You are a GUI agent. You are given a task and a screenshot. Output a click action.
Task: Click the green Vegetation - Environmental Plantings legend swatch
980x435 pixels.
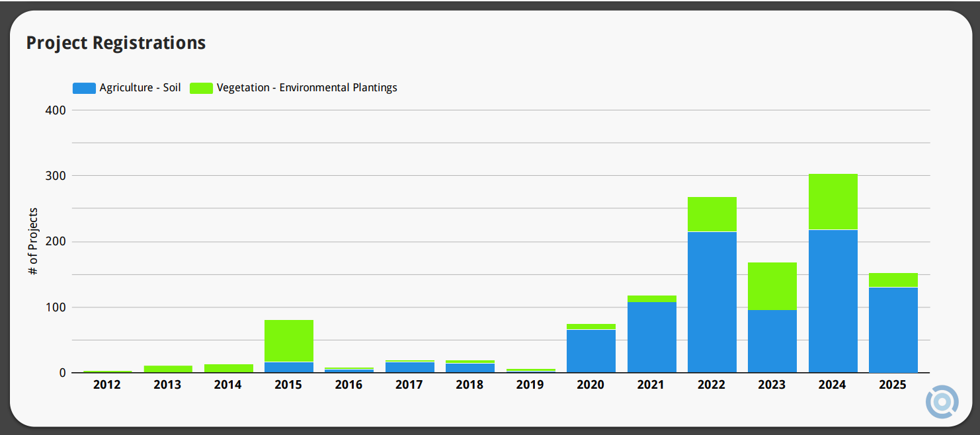[201, 88]
